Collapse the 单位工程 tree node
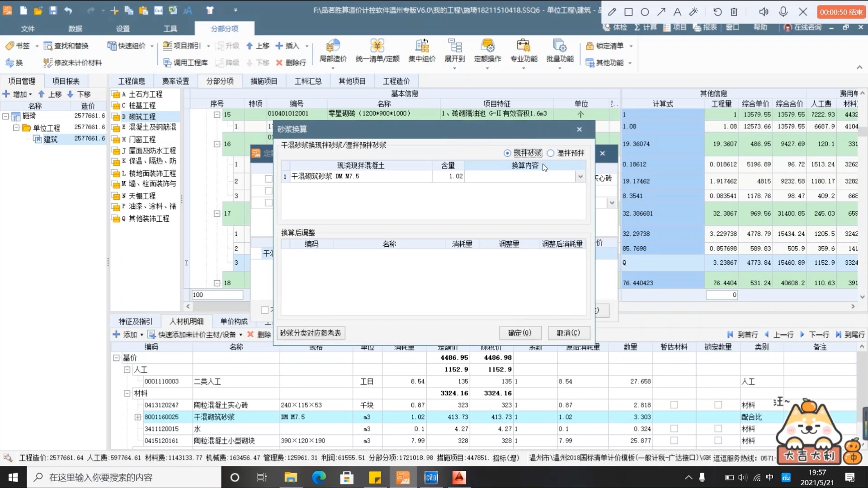The image size is (868, 488). (x=16, y=127)
